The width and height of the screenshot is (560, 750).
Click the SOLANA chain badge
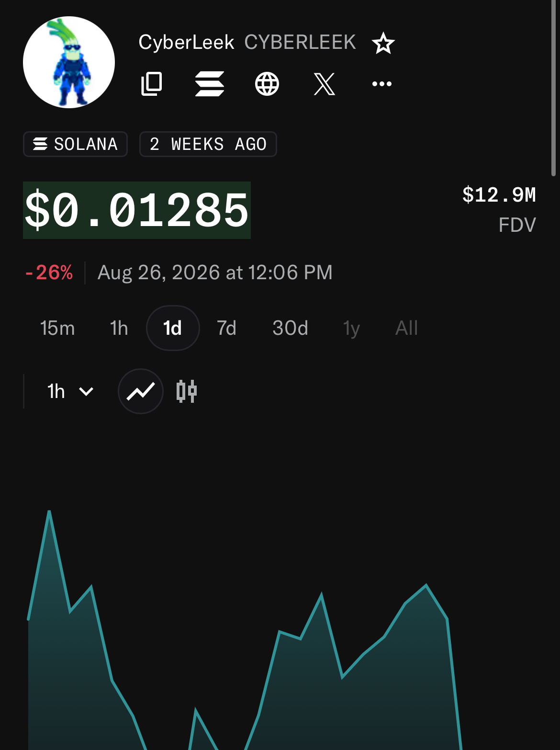click(x=76, y=144)
